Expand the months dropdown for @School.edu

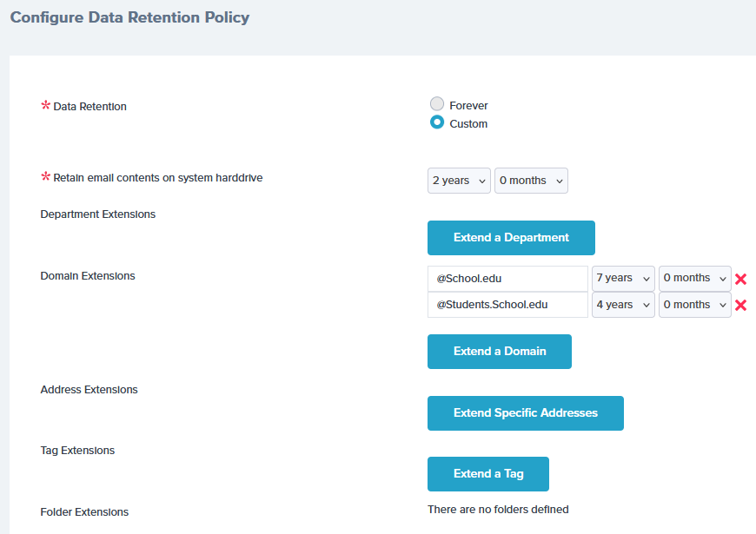coord(694,278)
